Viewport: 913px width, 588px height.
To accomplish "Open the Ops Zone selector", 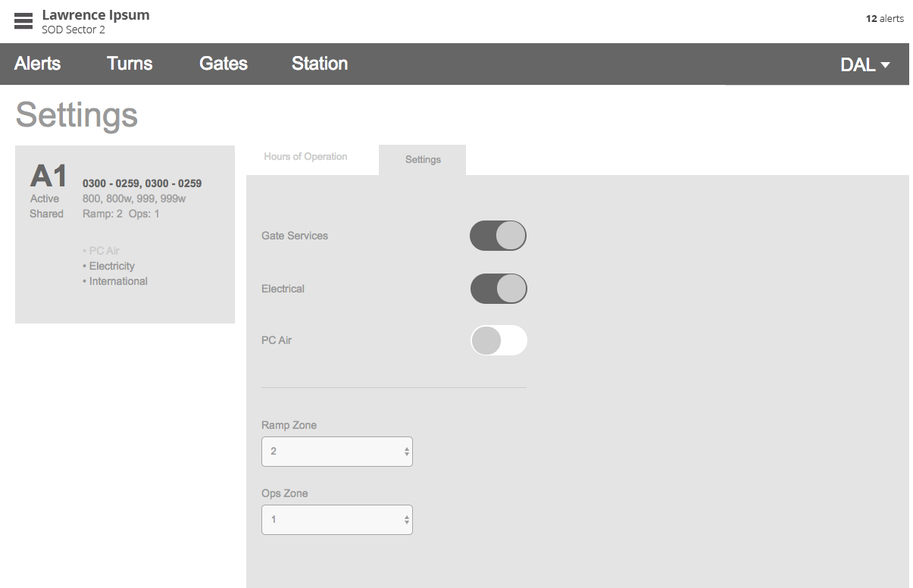I will (x=336, y=519).
